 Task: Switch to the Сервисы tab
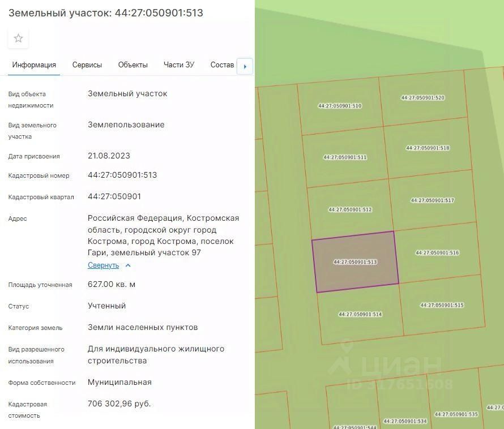click(87, 65)
